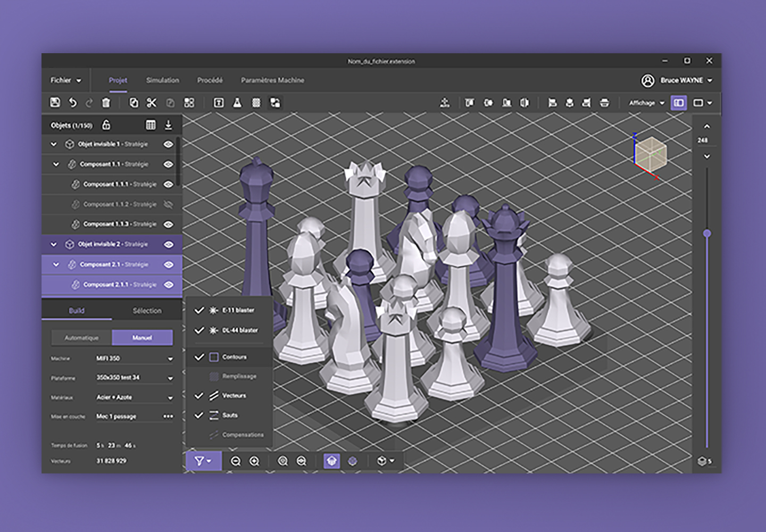Zoom out with the minus magnifier

tap(236, 461)
